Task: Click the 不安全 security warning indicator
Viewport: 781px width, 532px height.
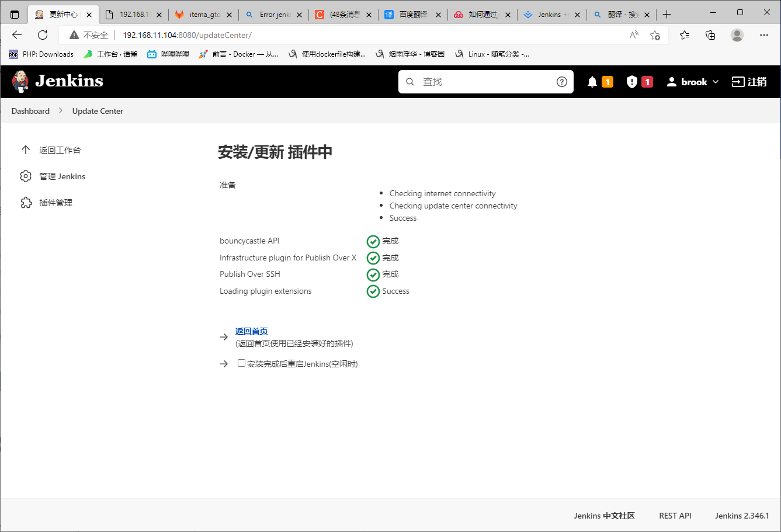Action: pyautogui.click(x=89, y=35)
